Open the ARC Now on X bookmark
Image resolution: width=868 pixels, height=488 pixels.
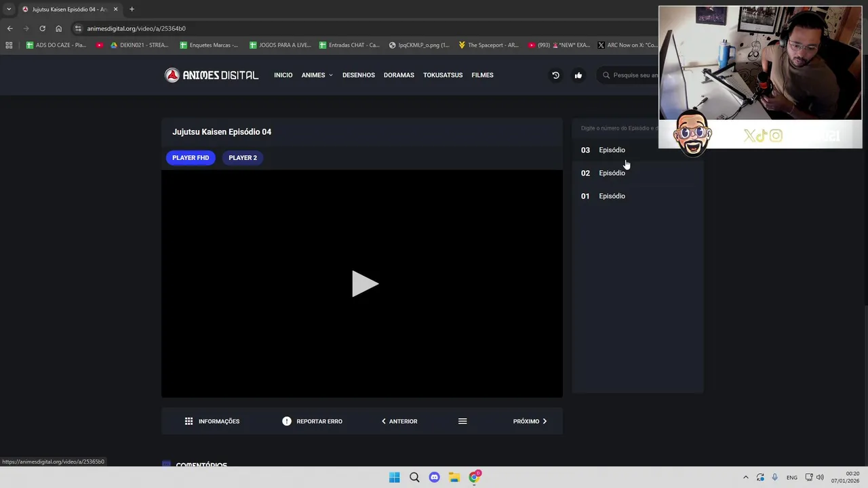[627, 45]
